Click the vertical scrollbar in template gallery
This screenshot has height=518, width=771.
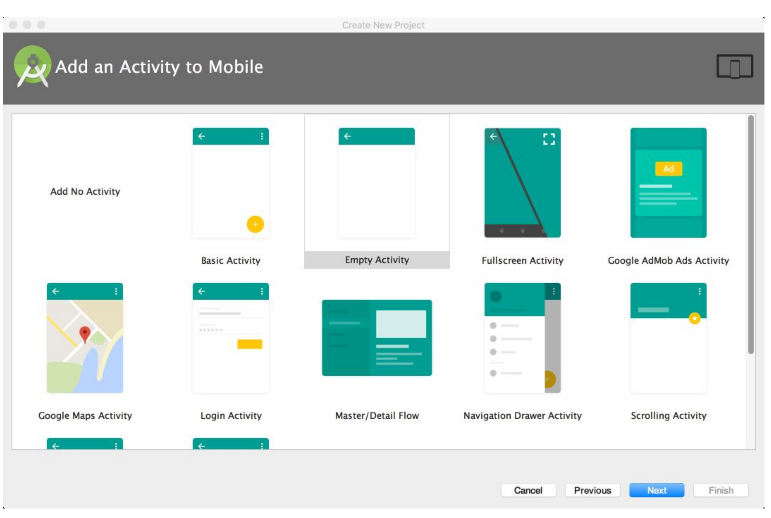pyautogui.click(x=751, y=235)
